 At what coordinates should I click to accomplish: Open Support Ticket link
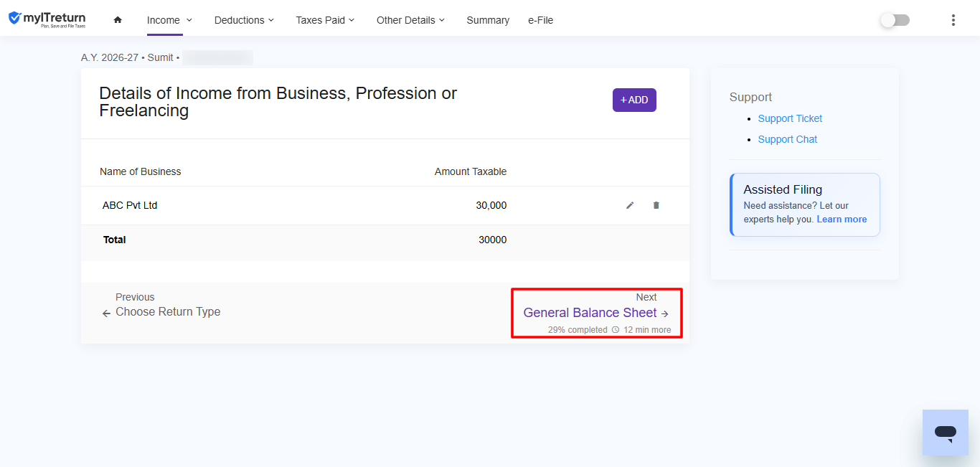[790, 118]
